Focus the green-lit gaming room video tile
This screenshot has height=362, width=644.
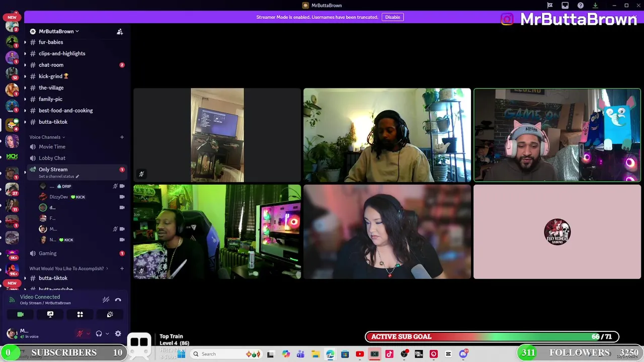pyautogui.click(x=217, y=232)
